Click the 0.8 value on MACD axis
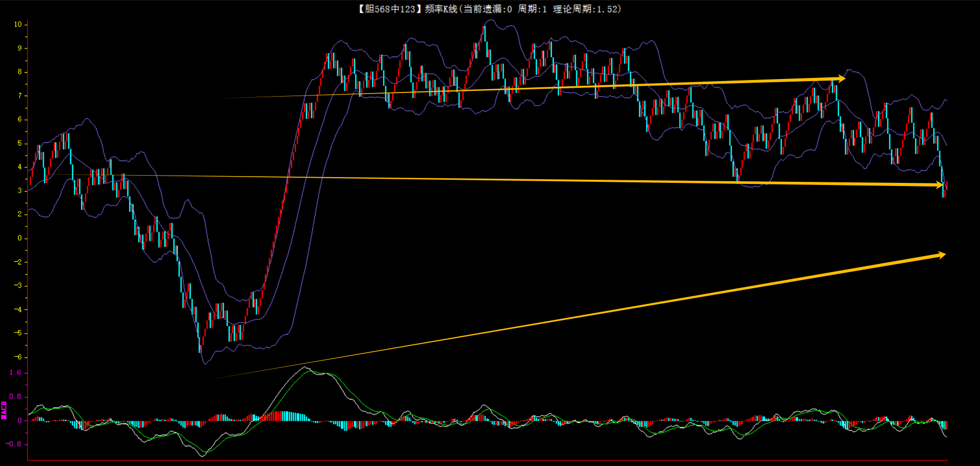This screenshot has width=980, height=466. tap(16, 397)
